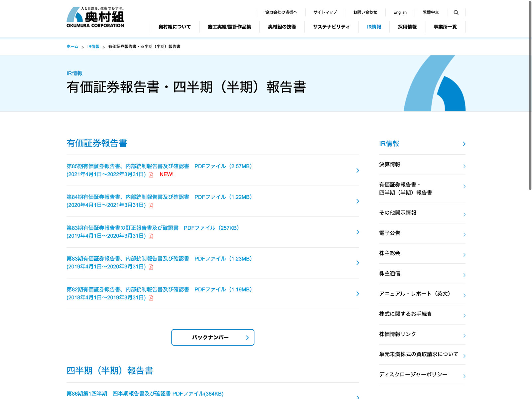Click PDF icon beside 第83期 訂正報告書 date

click(x=151, y=236)
